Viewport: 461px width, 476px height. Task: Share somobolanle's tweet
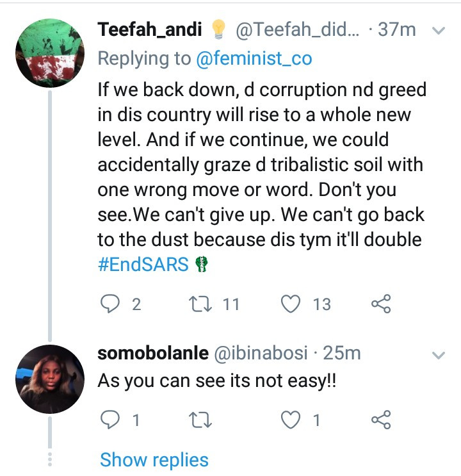point(381,420)
